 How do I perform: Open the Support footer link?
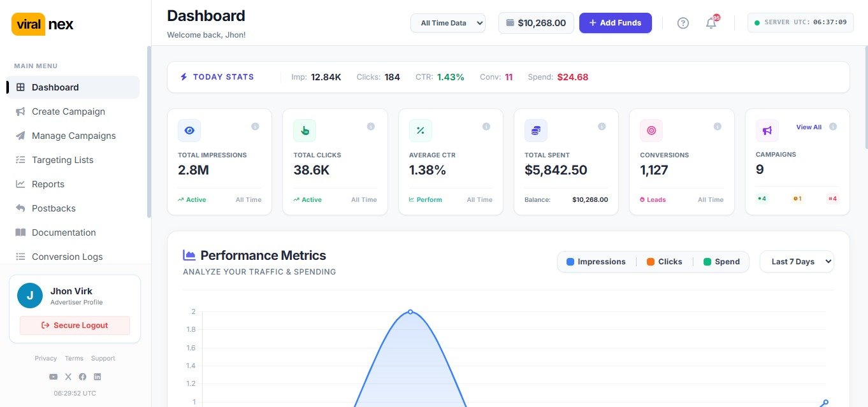tap(103, 359)
